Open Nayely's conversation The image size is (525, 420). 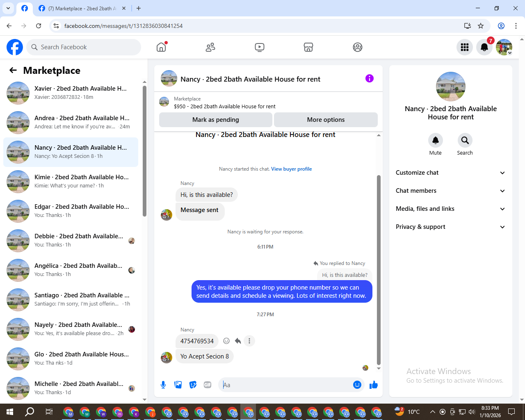[71, 329]
